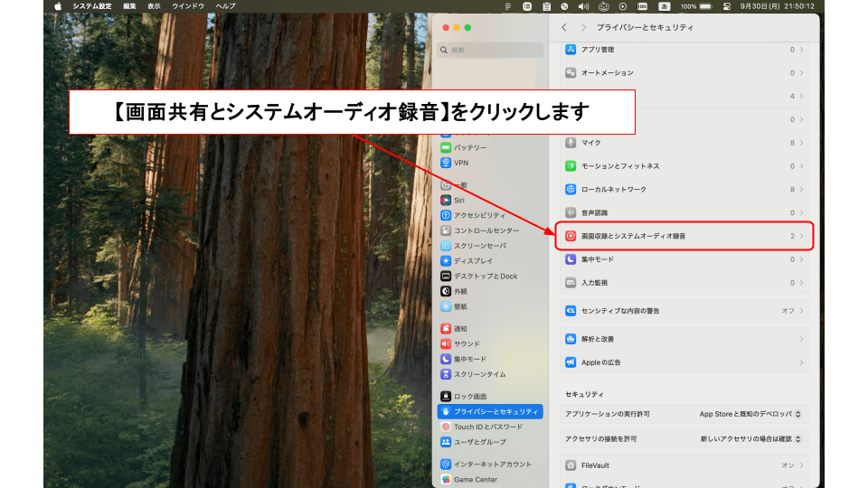The height and width of the screenshot is (488, 868).
Task: Select アクセシビリティ in the sidebar
Action: click(479, 215)
